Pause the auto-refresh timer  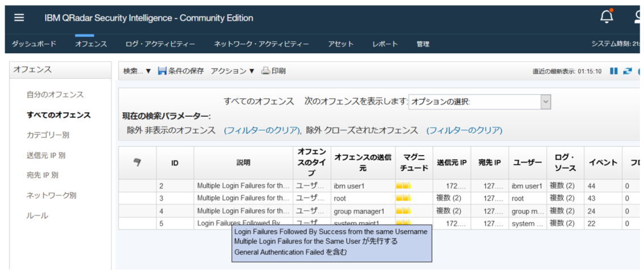(613, 71)
